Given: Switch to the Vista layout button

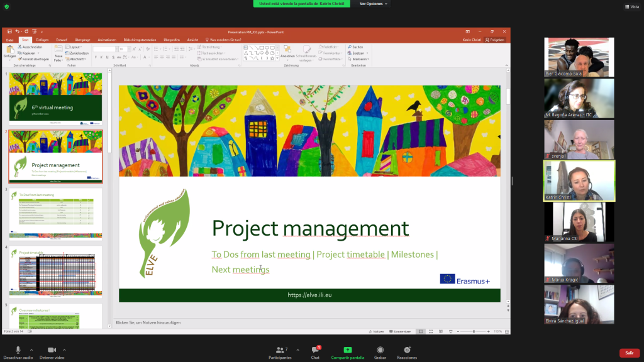Looking at the screenshot, I should click(631, 7).
